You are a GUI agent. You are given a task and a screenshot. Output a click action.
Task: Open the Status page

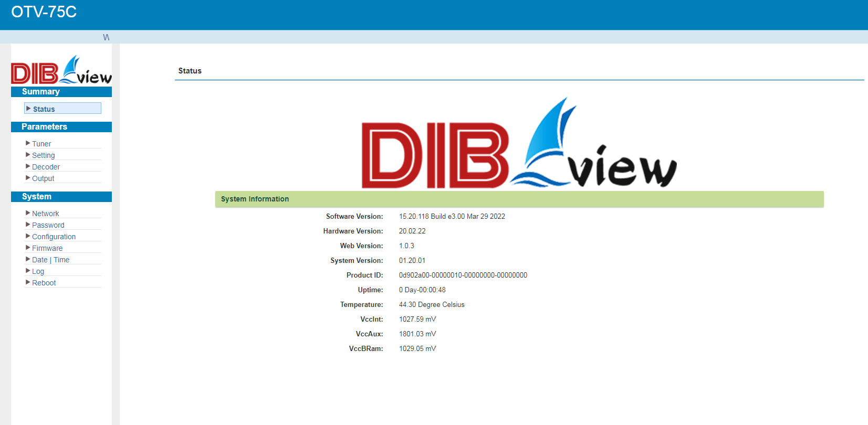(44, 109)
